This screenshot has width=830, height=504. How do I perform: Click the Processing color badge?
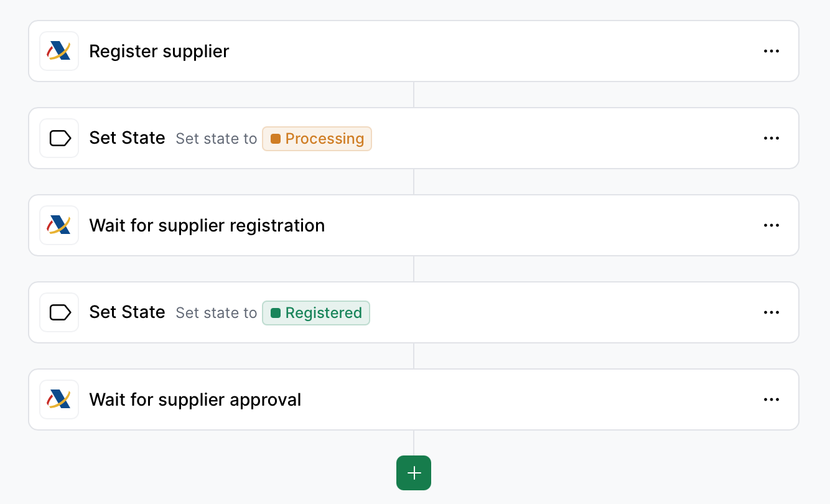(317, 139)
